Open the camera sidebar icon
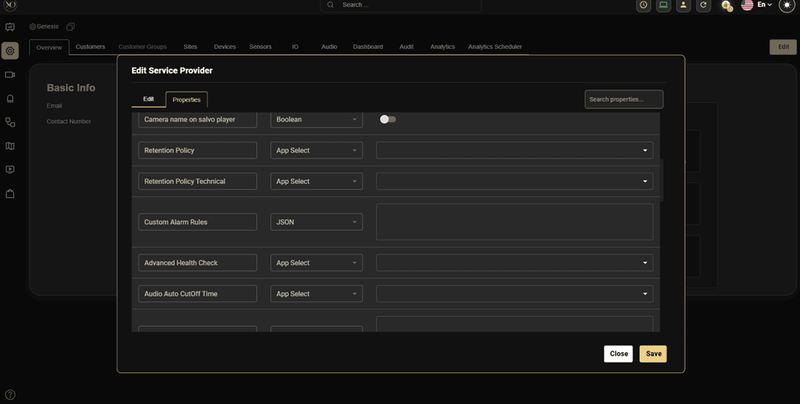Viewport: 800px width, 404px height. pos(10,74)
